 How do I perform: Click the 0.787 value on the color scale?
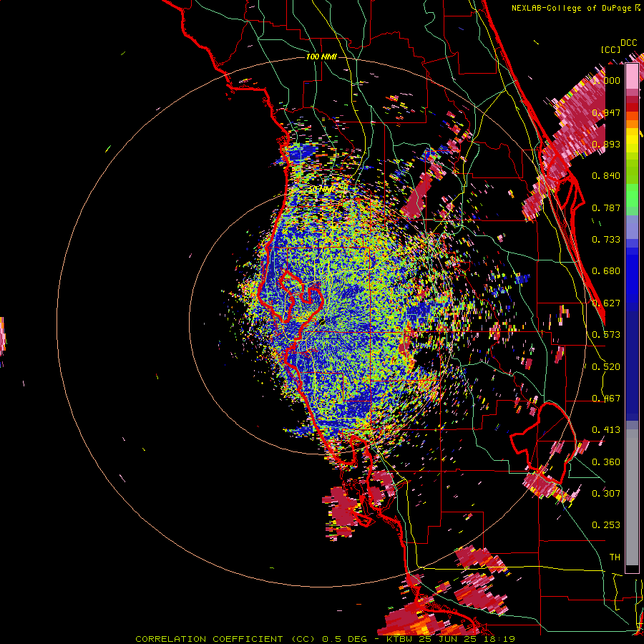tap(606, 208)
